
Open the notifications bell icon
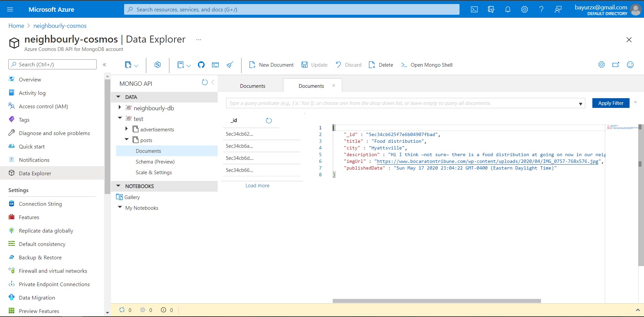508,9
